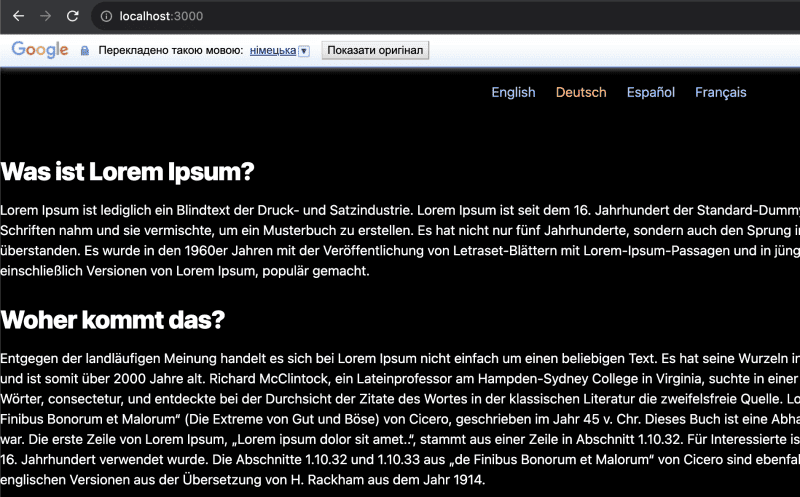The height and width of the screenshot is (497, 800).
Task: Click the heading Woher kommt das?
Action: tap(113, 320)
